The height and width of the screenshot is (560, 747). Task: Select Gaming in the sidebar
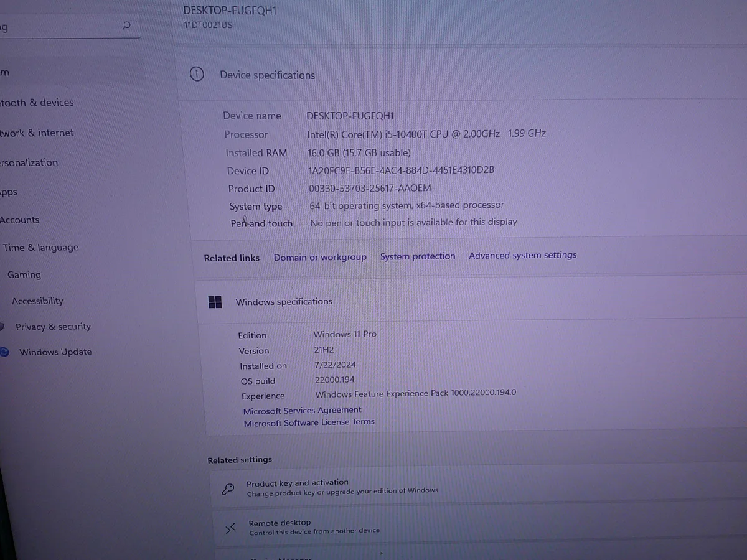tap(24, 274)
